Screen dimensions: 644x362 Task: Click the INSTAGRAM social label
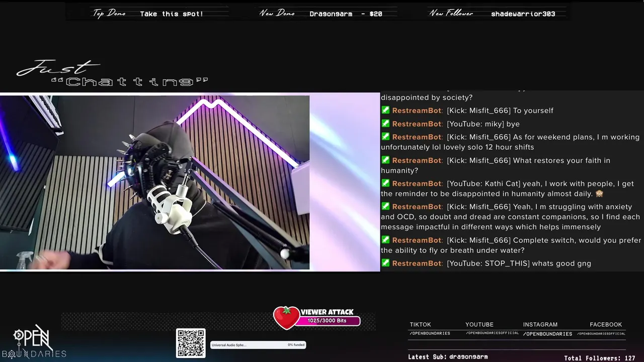(x=540, y=325)
